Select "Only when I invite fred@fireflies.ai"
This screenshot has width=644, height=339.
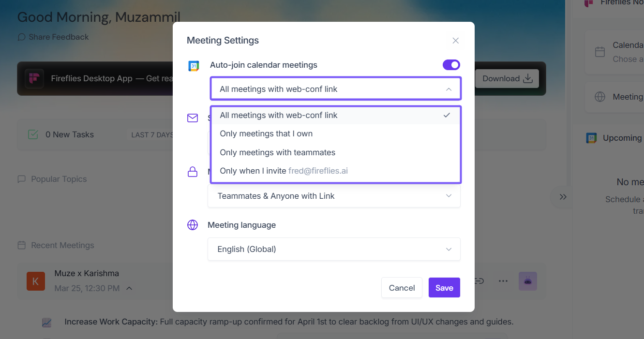pyautogui.click(x=284, y=171)
